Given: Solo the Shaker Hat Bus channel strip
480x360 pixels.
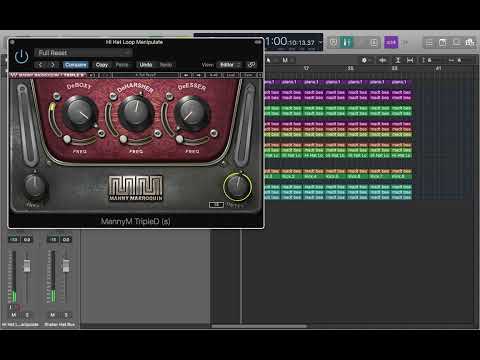Looking at the screenshot, I should pyautogui.click(x=66, y=315).
